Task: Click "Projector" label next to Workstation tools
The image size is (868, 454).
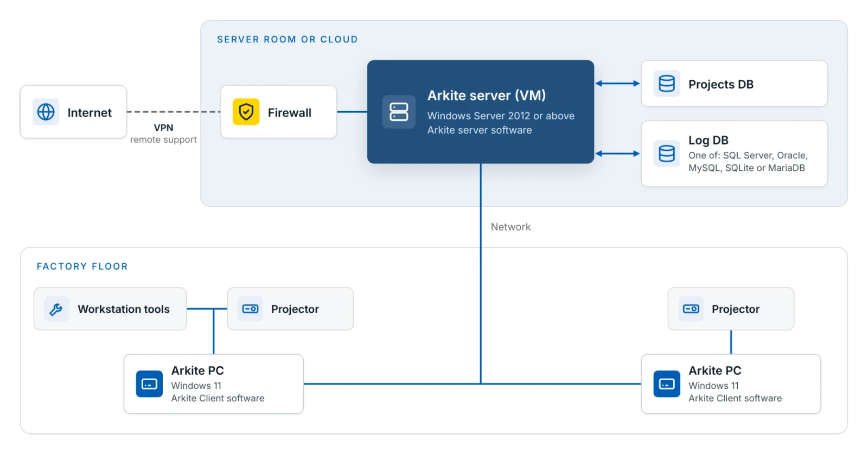Action: (295, 309)
